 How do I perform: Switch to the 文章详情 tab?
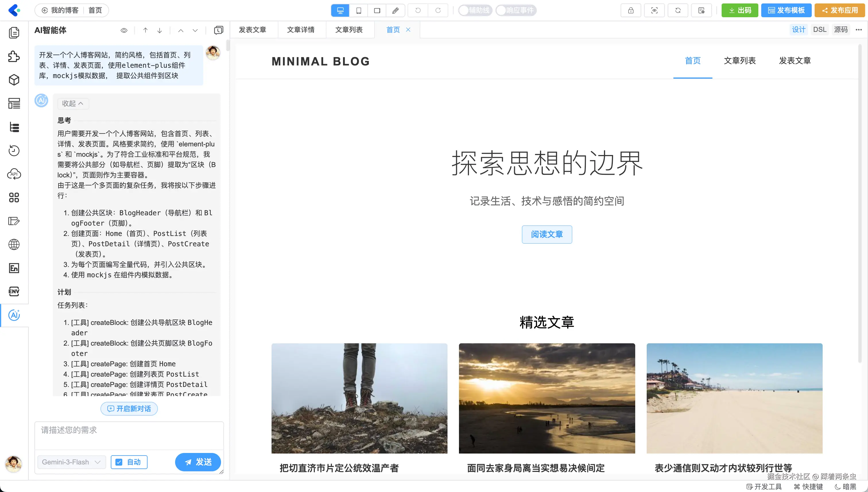300,30
